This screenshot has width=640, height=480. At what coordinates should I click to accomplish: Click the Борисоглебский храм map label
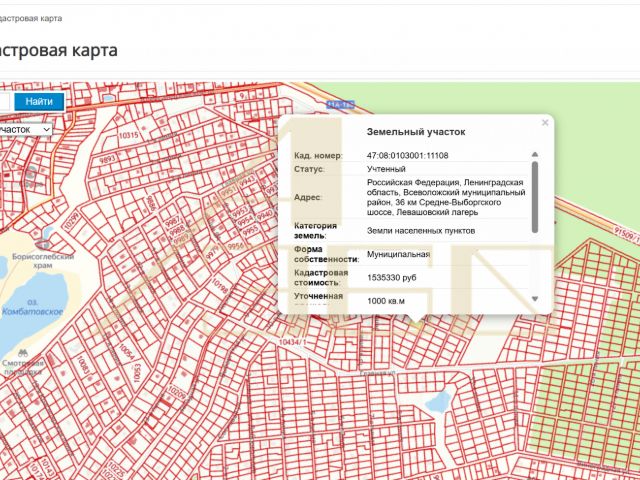pyautogui.click(x=43, y=261)
